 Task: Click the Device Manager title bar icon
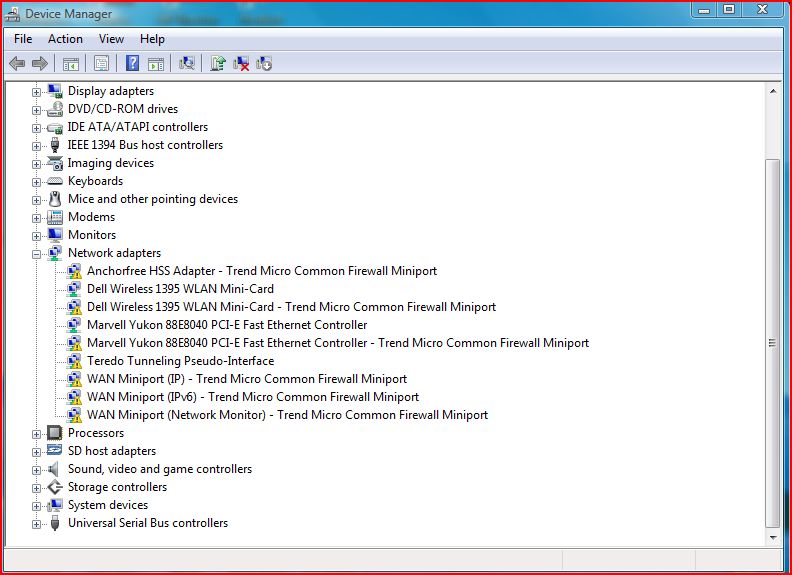12,14
